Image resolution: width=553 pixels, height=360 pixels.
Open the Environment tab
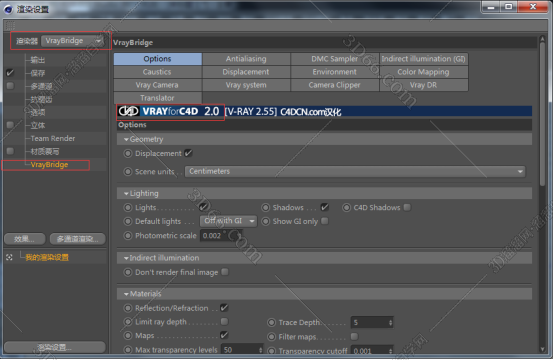click(x=335, y=72)
